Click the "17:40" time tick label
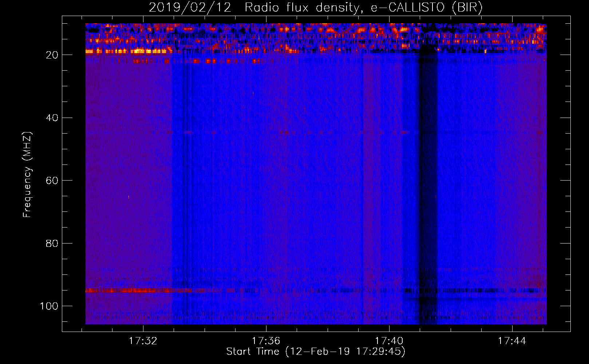 (x=389, y=341)
